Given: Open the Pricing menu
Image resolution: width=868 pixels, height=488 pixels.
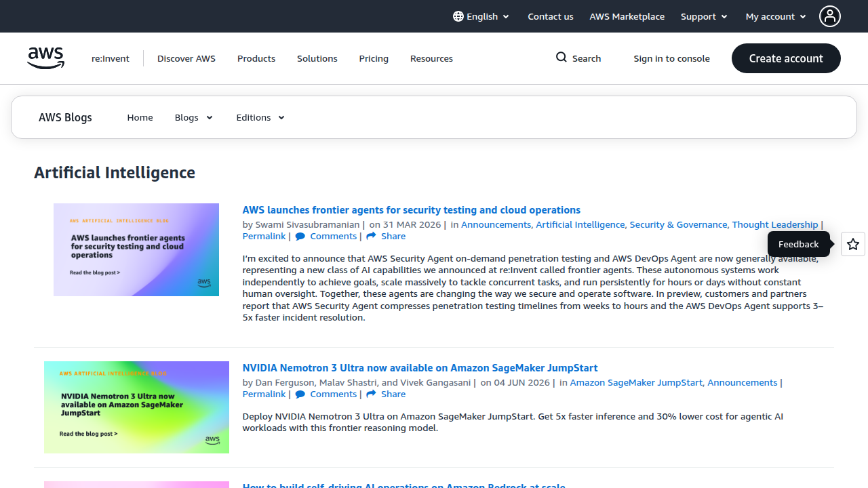Looking at the screenshot, I should (x=374, y=58).
